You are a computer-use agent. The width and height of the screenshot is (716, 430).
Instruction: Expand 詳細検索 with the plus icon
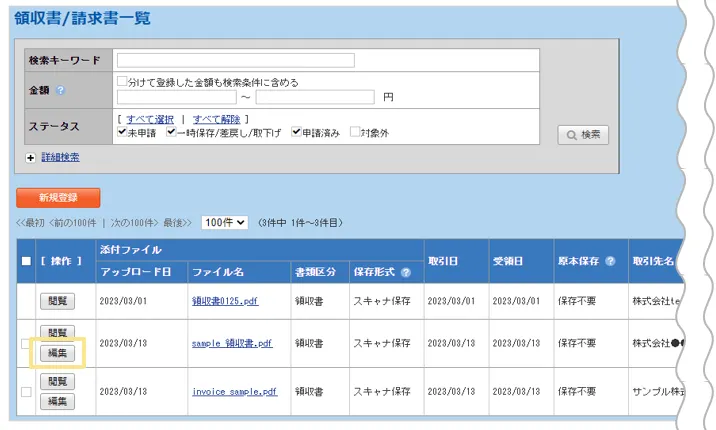(x=31, y=157)
